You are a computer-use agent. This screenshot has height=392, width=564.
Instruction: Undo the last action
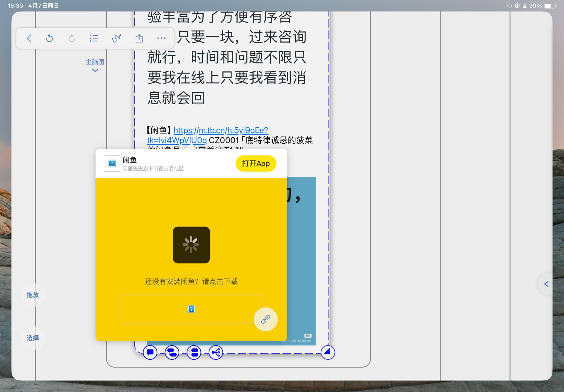coord(49,38)
